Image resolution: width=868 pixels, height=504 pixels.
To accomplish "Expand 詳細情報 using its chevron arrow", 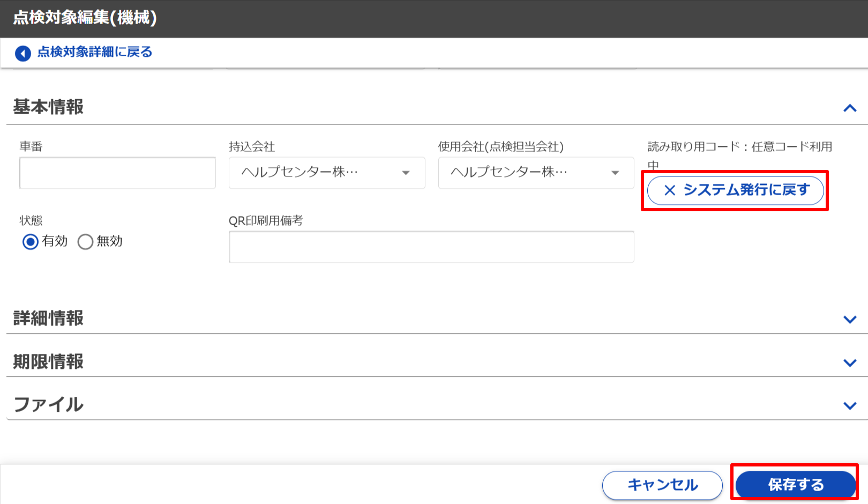I will click(x=849, y=320).
